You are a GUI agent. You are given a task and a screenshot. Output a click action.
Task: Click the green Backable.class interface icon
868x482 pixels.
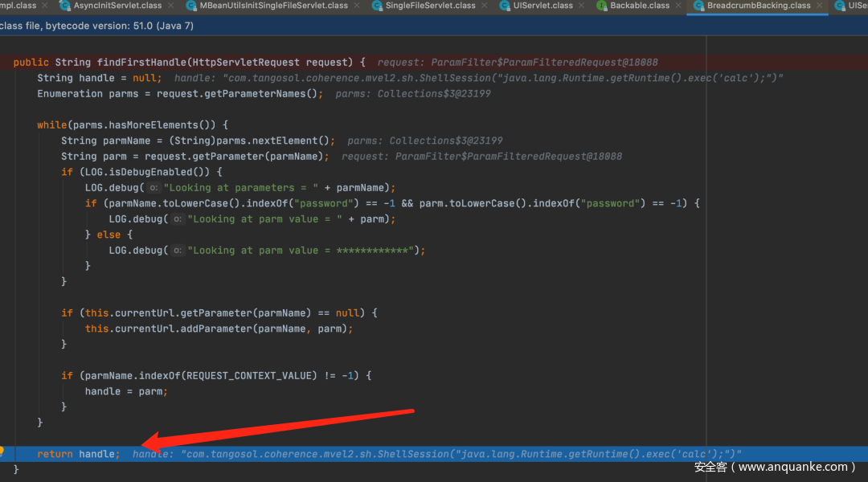tap(601, 6)
